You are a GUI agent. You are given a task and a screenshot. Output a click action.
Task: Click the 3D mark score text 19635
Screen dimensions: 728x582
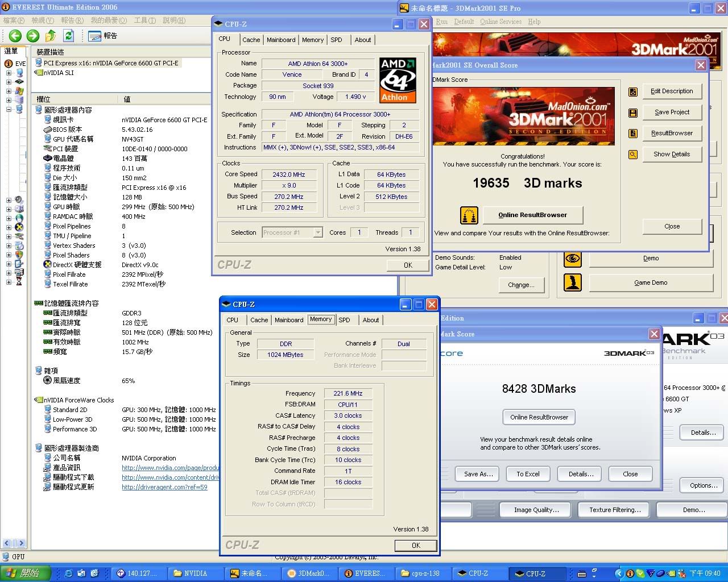coord(491,183)
